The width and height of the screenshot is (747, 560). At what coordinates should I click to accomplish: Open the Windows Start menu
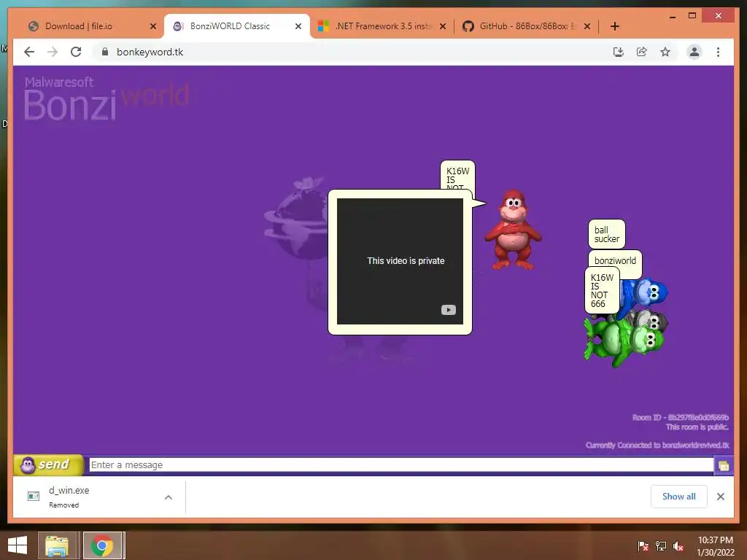[x=18, y=545]
